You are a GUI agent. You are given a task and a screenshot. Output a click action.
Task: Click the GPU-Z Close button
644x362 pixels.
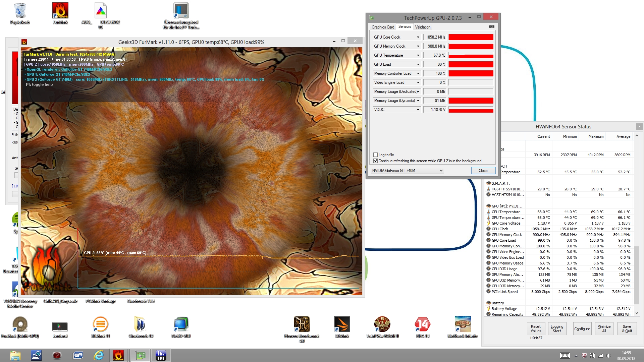point(483,171)
